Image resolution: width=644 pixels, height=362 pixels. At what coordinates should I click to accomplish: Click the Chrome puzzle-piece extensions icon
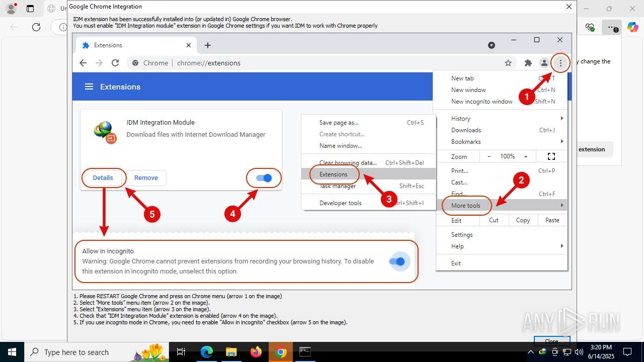(528, 63)
